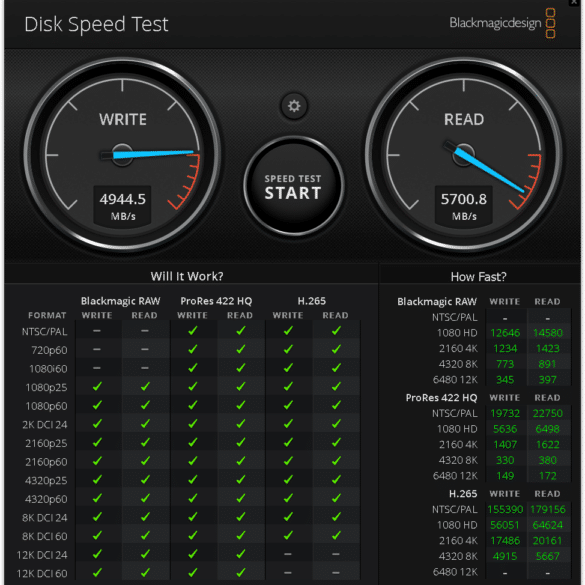Click the 155390 H.265 NTSC/PAL write value

(505, 509)
